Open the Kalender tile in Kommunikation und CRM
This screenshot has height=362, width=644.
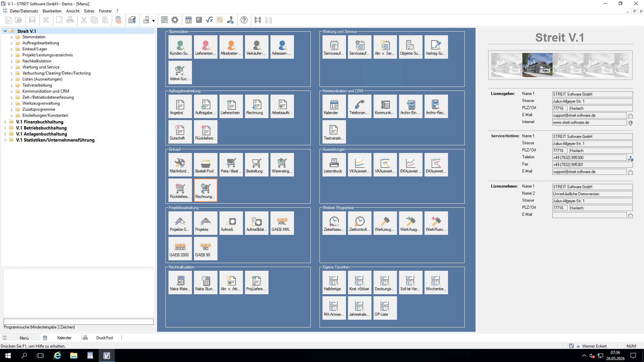point(334,106)
